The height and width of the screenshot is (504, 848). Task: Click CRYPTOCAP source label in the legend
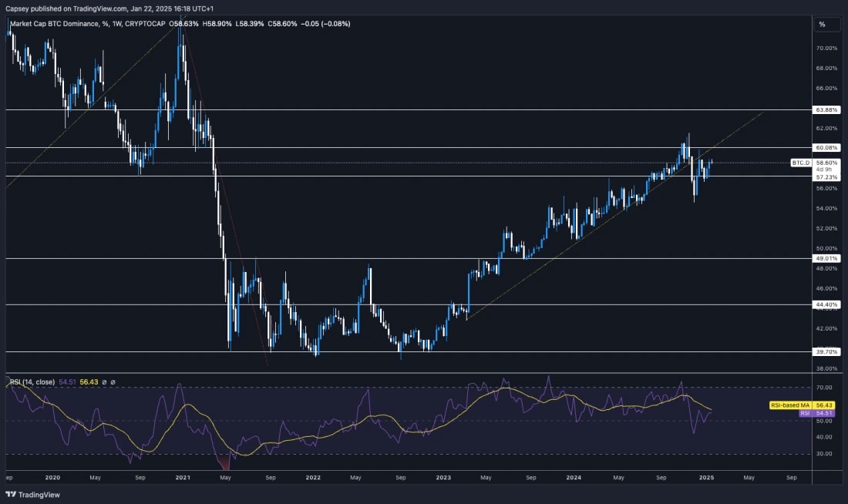point(146,24)
